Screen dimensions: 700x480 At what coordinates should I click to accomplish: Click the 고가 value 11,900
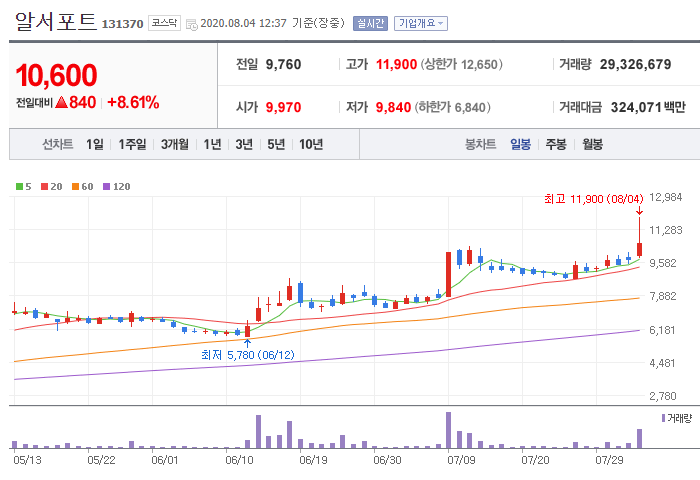click(396, 64)
